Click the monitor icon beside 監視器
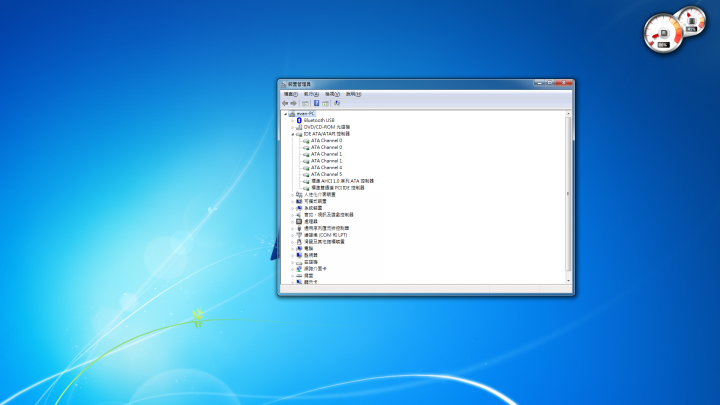Screen dimensions: 720x405 coord(299,255)
